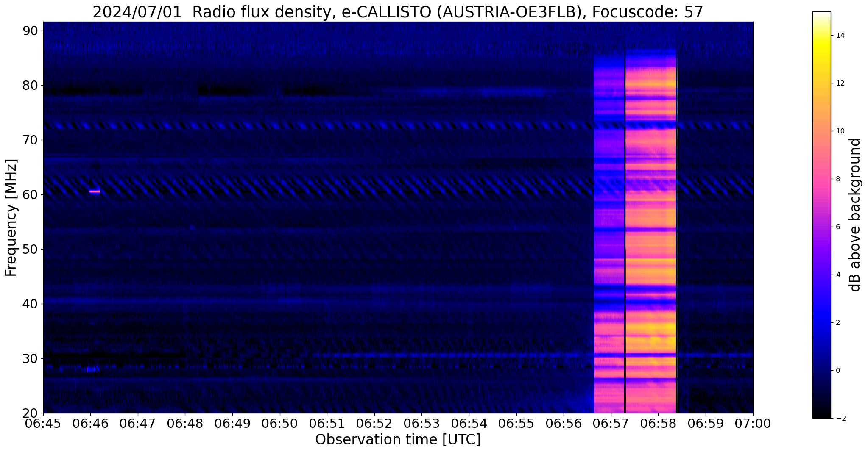Click the plot title mentioning e-CALLISTO AUSTRIA-OE3FLB

coord(398,11)
